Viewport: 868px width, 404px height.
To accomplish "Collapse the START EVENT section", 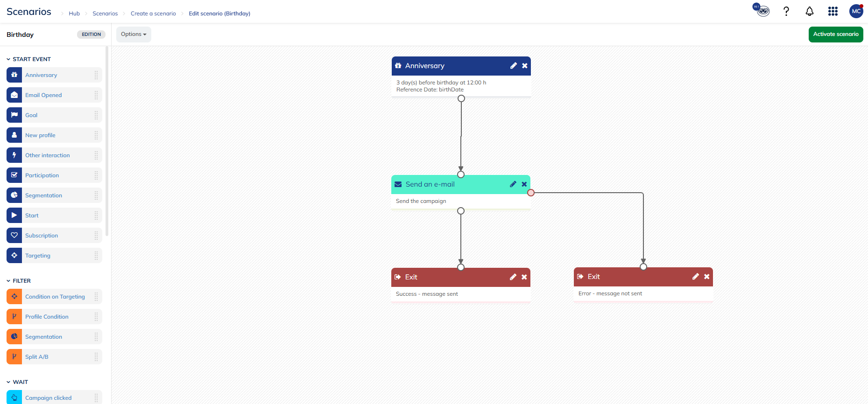I will [8, 59].
